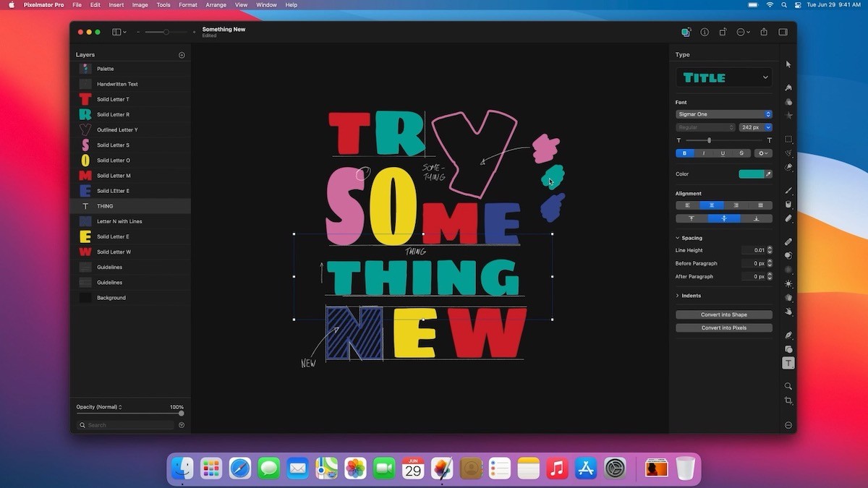Screen dimensions: 868x488
Task: Collapse the Spacing section
Action: tap(678, 238)
